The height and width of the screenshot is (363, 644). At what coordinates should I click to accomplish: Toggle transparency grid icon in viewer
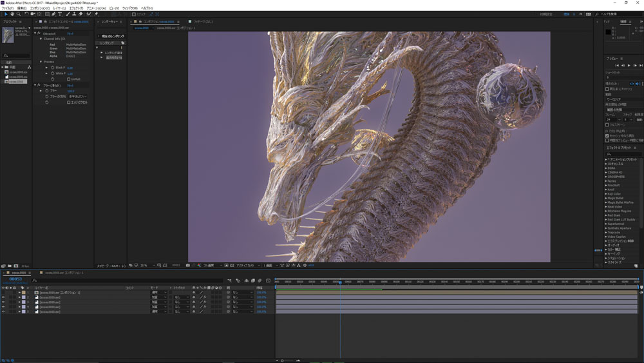pyautogui.click(x=232, y=266)
